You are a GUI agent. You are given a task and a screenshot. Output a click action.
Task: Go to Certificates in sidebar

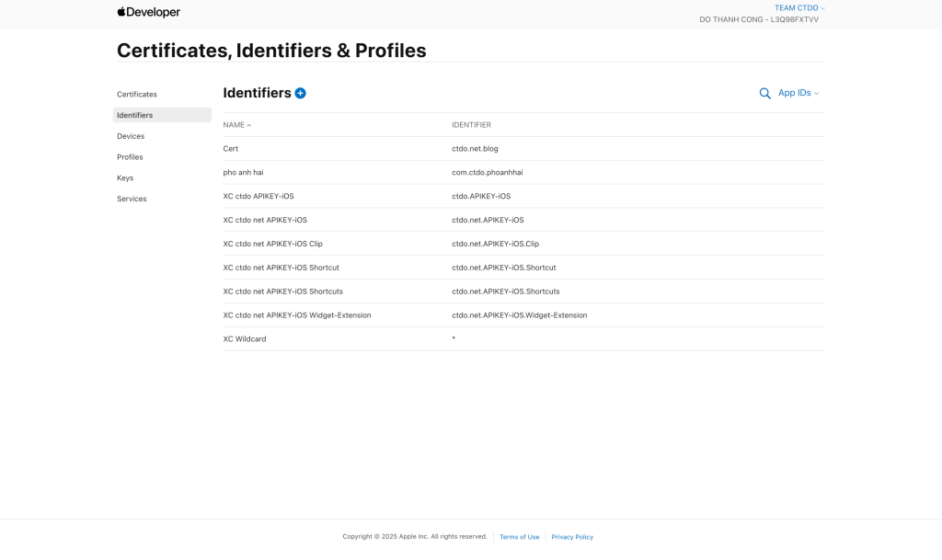137,95
